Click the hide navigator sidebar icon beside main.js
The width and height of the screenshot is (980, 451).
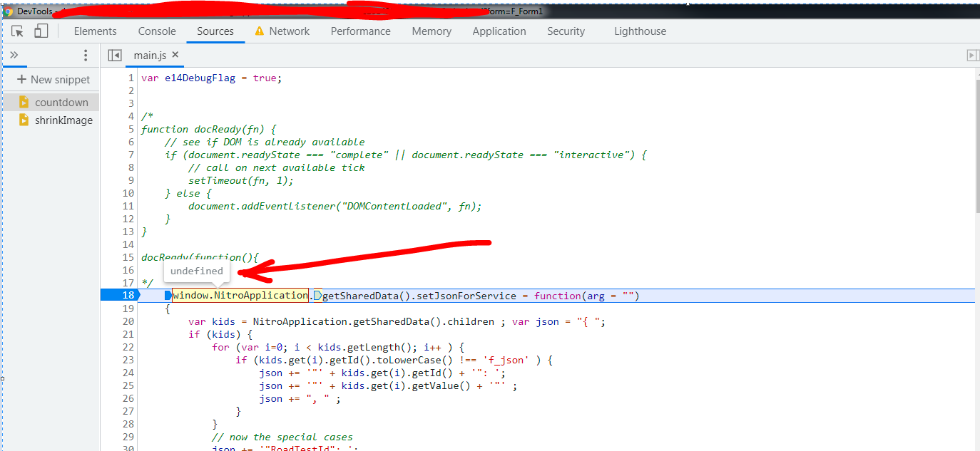(x=114, y=55)
